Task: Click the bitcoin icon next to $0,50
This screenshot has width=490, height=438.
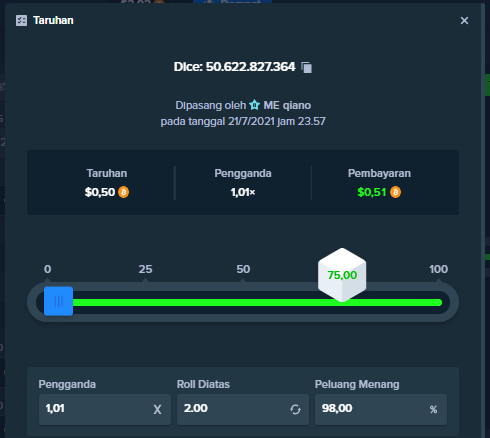Action: tap(123, 192)
